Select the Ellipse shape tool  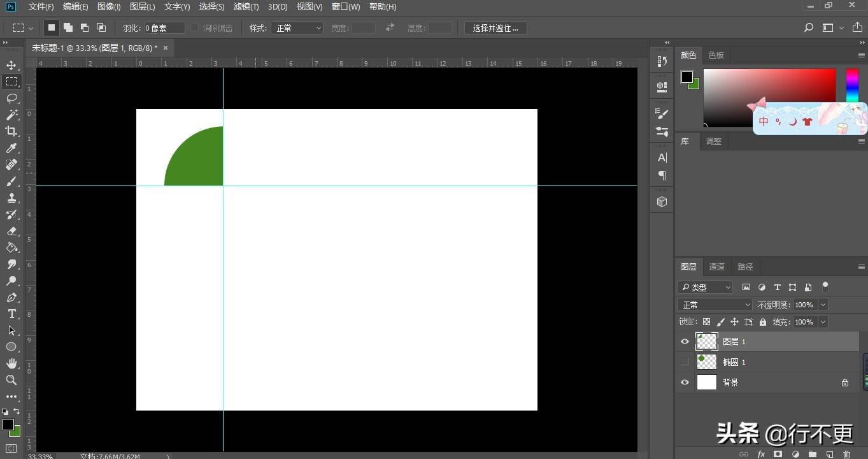click(11, 347)
